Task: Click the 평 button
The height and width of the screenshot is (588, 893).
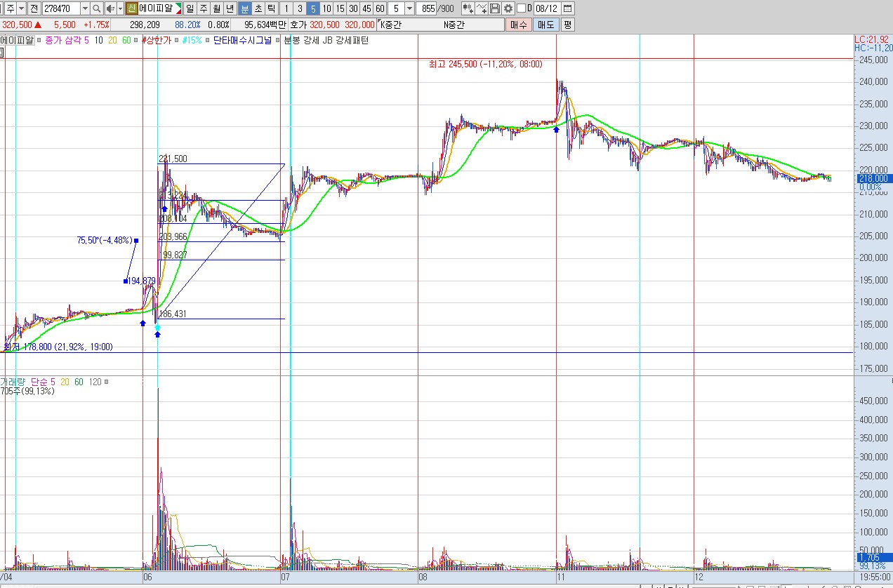Action: pos(567,25)
